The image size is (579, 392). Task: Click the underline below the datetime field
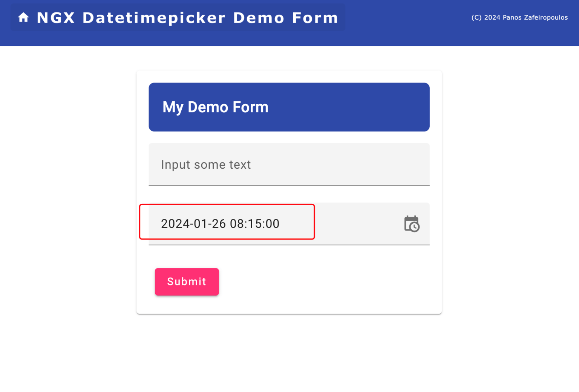point(289,245)
